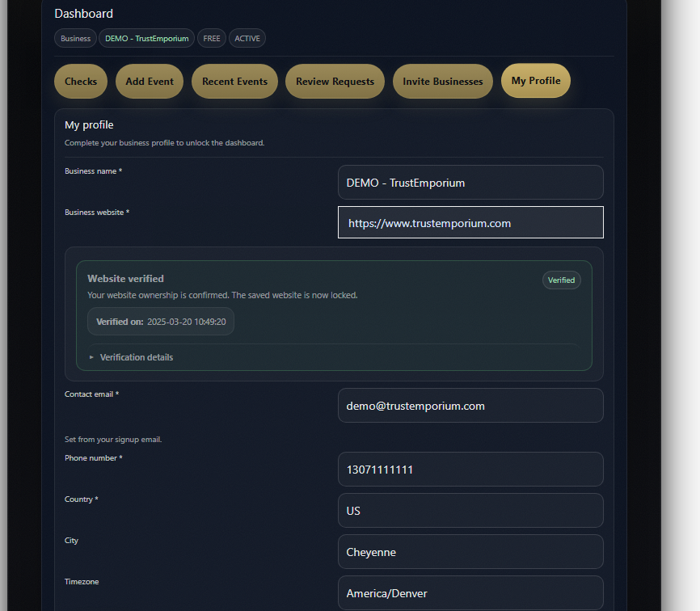Click the Business name input field

tap(470, 183)
